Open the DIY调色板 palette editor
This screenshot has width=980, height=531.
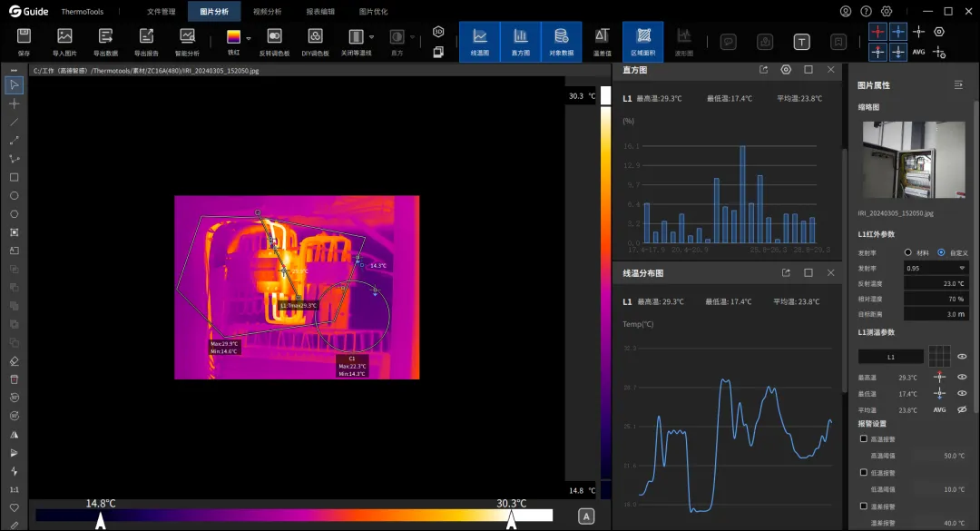315,36
